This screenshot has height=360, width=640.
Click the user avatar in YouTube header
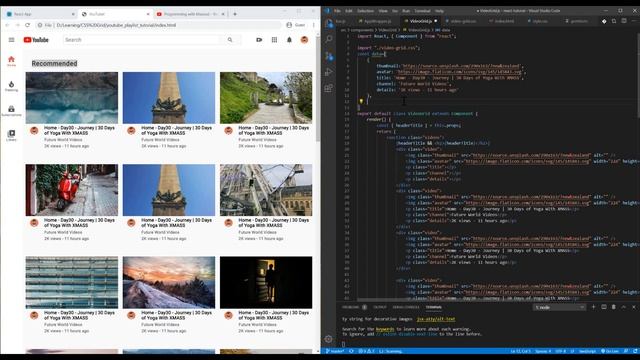coord(304,40)
